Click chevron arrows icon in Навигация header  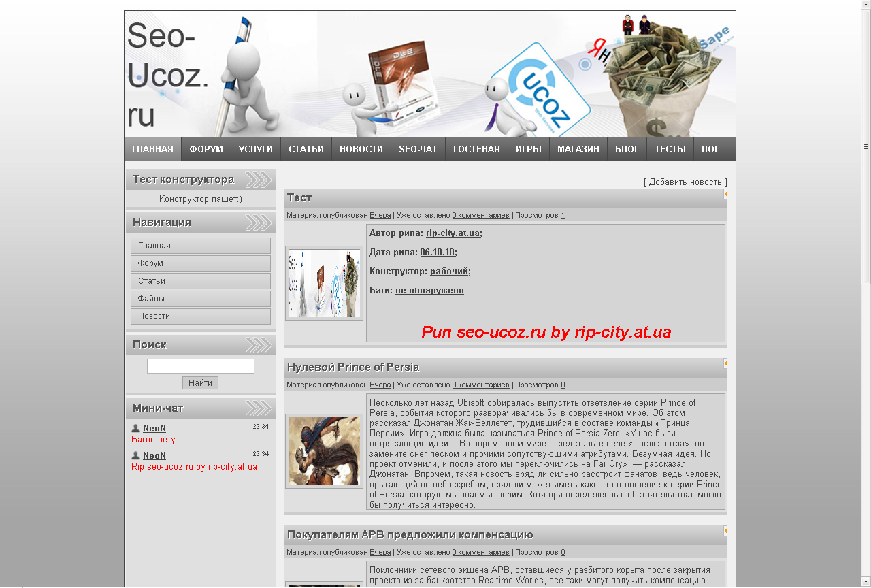[x=258, y=223]
